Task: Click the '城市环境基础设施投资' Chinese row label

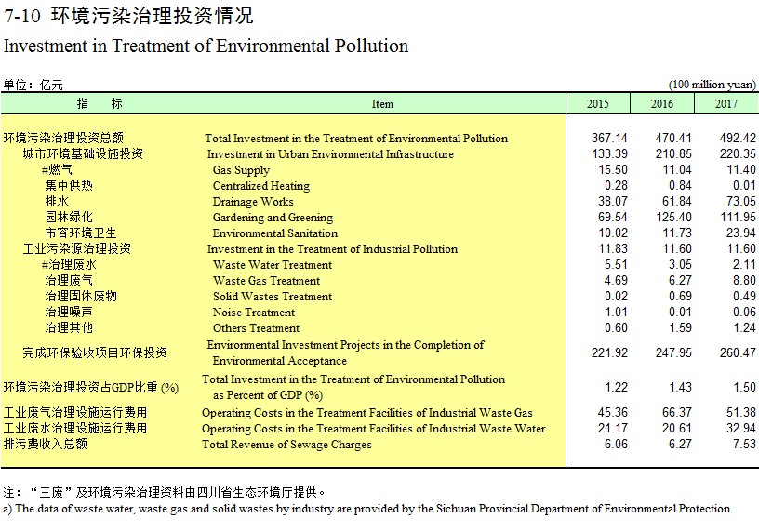Action: [x=83, y=154]
